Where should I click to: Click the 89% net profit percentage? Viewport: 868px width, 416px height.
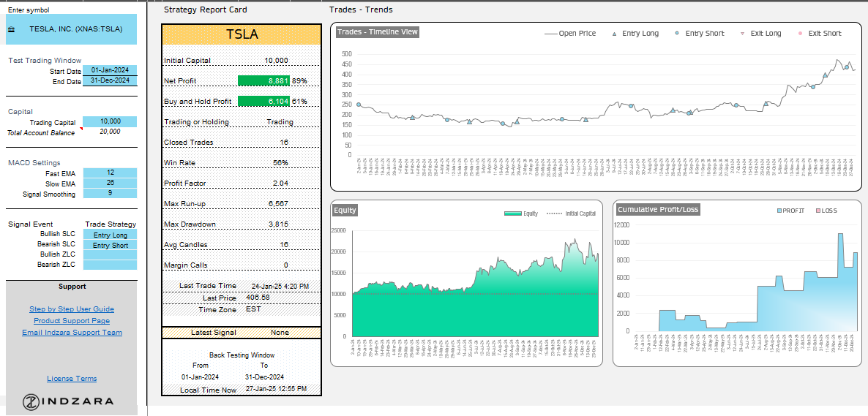click(299, 80)
